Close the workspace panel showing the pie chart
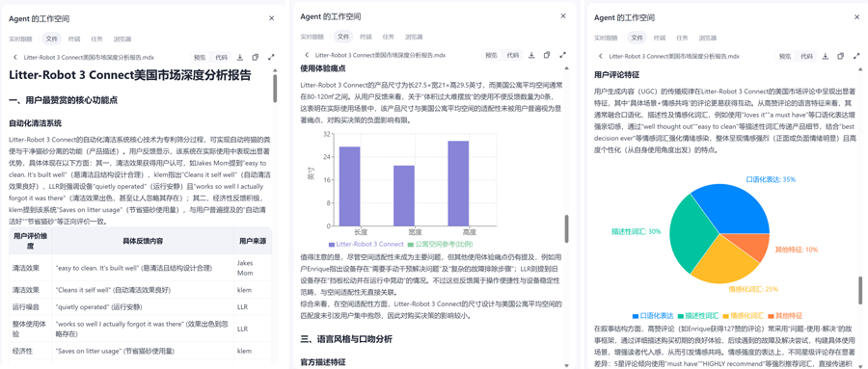 pos(856,17)
